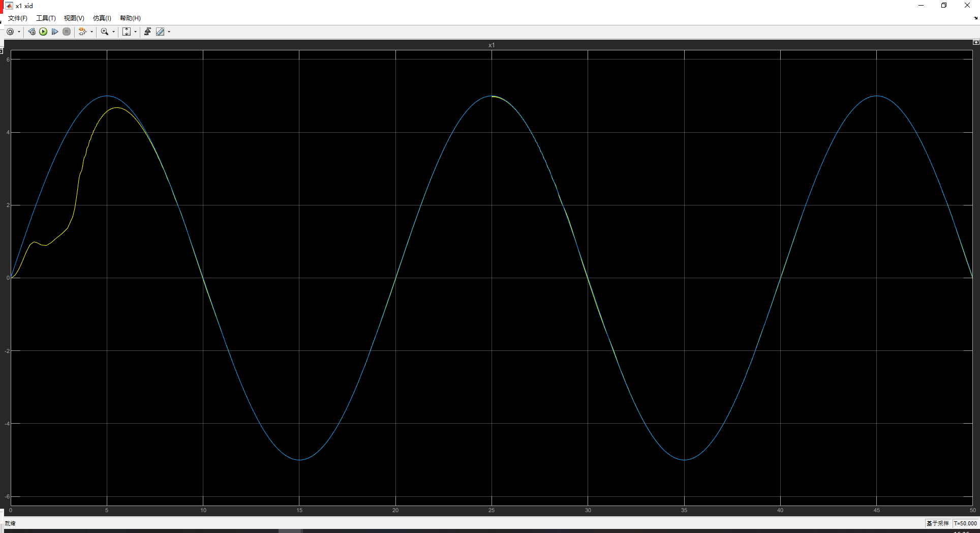Click the cursor measurements ruler icon
This screenshot has width=980, height=533.
pos(160,32)
